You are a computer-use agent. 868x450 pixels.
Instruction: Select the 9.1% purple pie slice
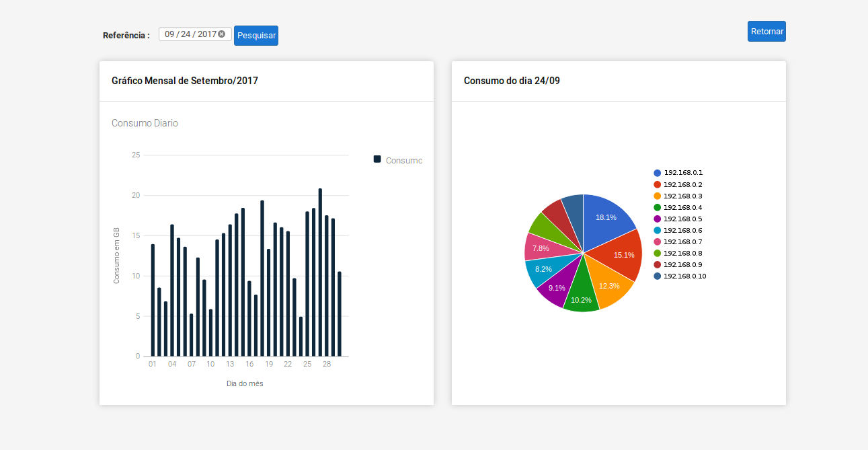pyautogui.click(x=557, y=288)
